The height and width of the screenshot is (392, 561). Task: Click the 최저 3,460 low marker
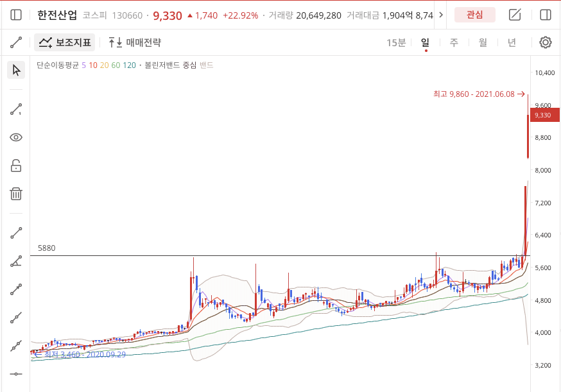(x=80, y=354)
